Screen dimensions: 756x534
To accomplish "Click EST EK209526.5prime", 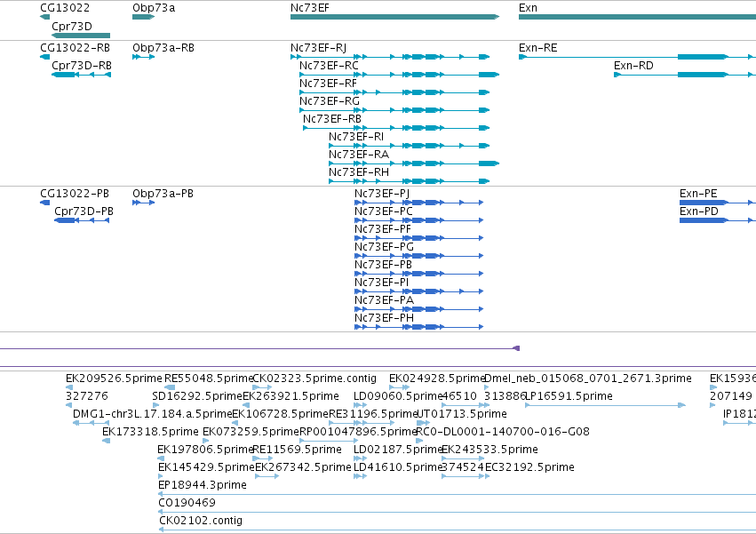I will (x=69, y=387).
